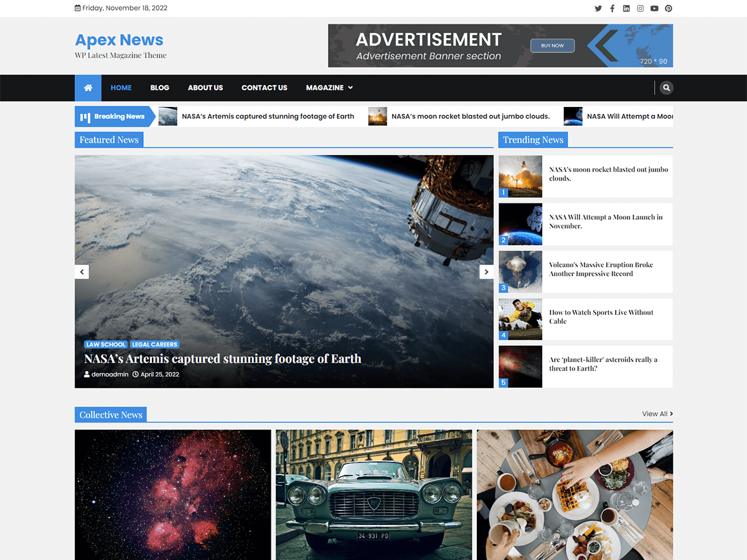Click the search icon in the navbar
Screen dimensions: 747x560
click(666, 88)
